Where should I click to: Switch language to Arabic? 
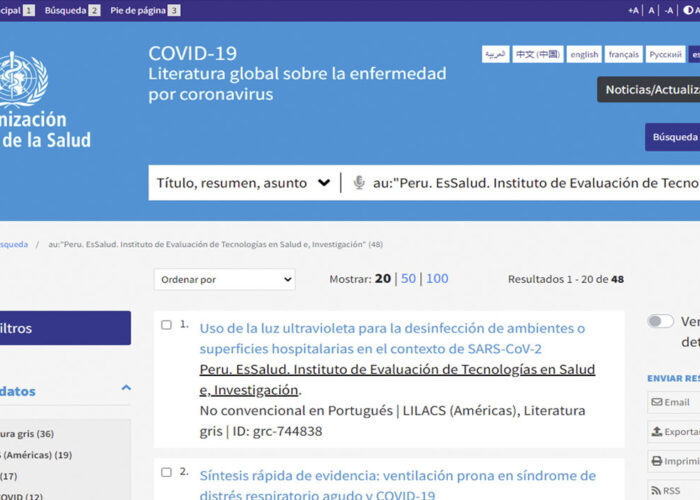click(496, 54)
